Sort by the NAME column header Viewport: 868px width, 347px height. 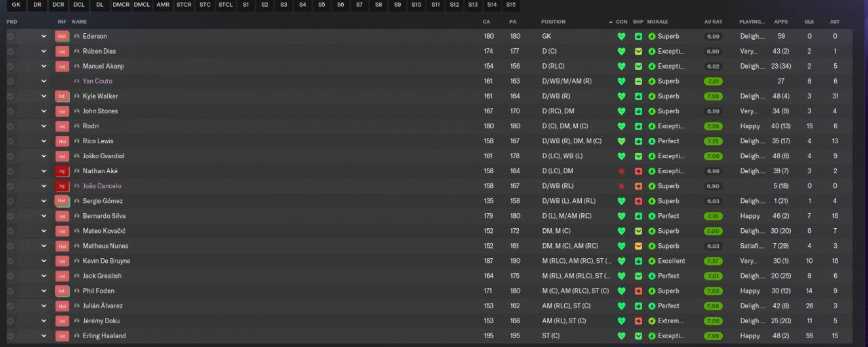coord(79,22)
